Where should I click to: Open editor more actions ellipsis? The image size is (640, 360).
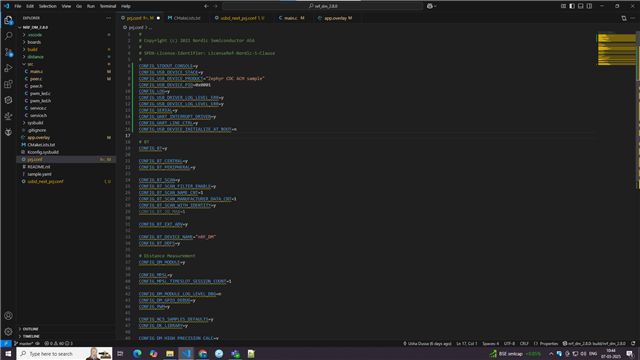(x=633, y=18)
